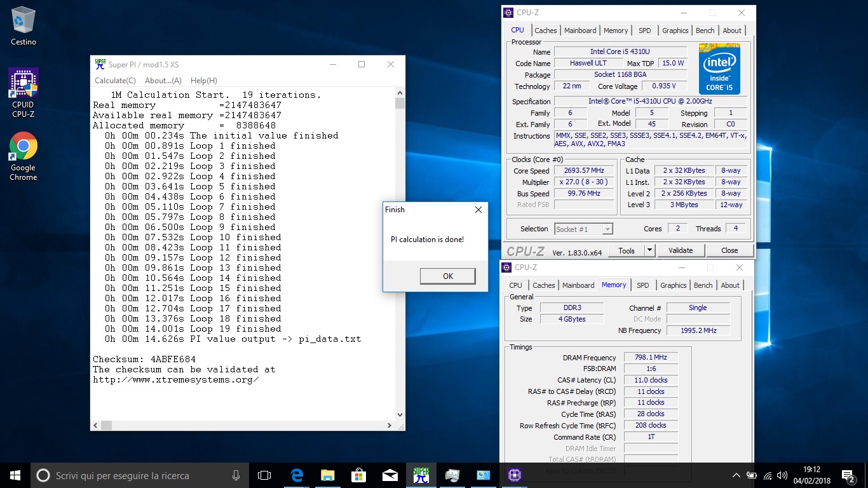Select Caches tab in lower CPU-Z window
This screenshot has width=868, height=488.
coord(543,285)
